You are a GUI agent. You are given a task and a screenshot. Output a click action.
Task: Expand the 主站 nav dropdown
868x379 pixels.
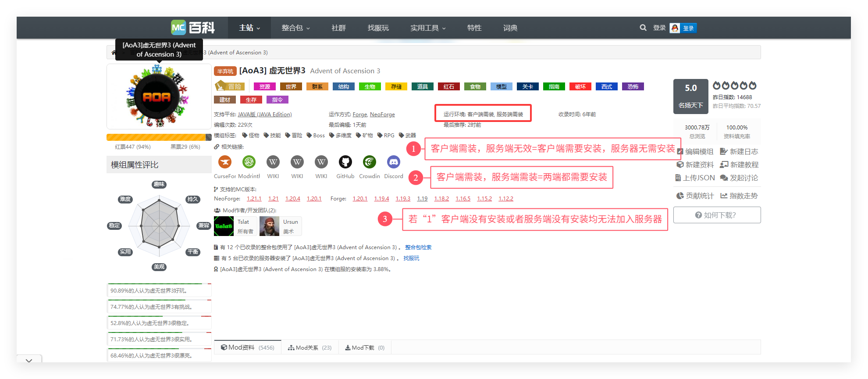tap(249, 28)
